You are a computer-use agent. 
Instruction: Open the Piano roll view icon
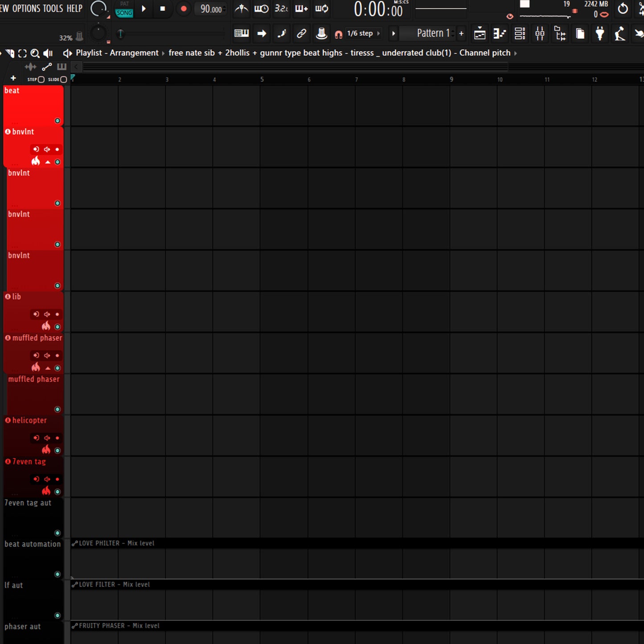point(500,33)
